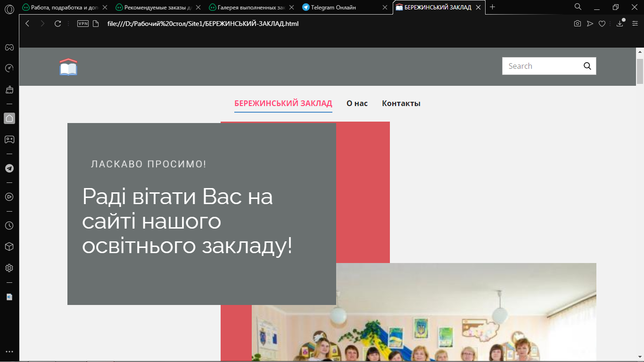Go back to the previous page
Screen dimensions: 644x362
27,24
